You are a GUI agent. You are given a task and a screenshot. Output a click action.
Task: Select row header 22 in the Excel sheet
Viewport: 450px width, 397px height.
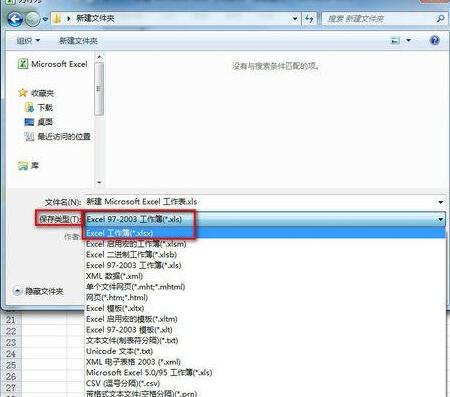[11, 331]
